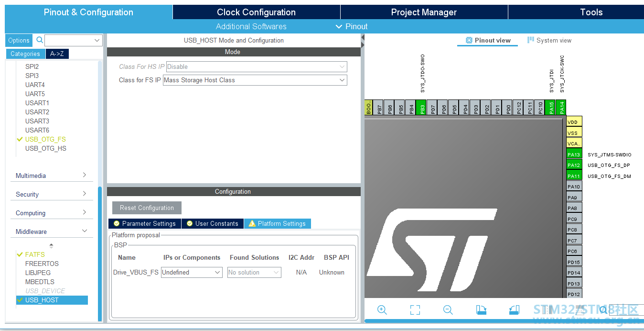Select SPI3 in the peripheral list

tap(32, 76)
